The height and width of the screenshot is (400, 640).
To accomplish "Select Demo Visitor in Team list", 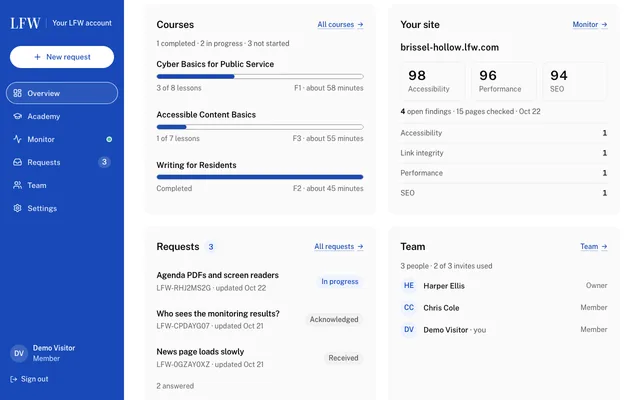I will [x=504, y=330].
